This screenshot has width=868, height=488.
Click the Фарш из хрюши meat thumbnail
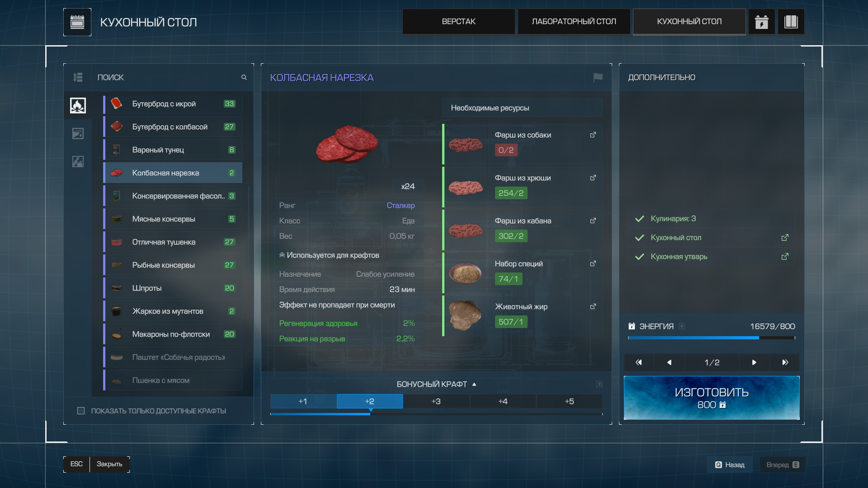pyautogui.click(x=466, y=188)
